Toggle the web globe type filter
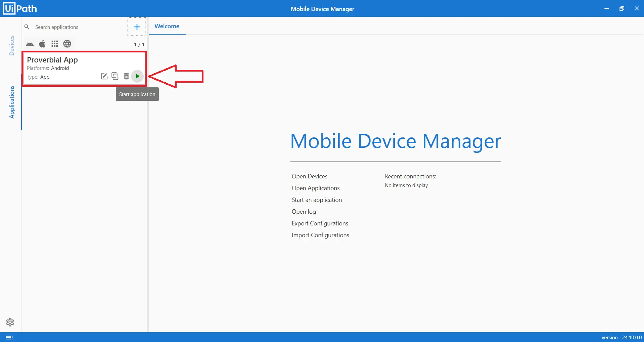Screen dimensions: 644x342 (x=67, y=44)
